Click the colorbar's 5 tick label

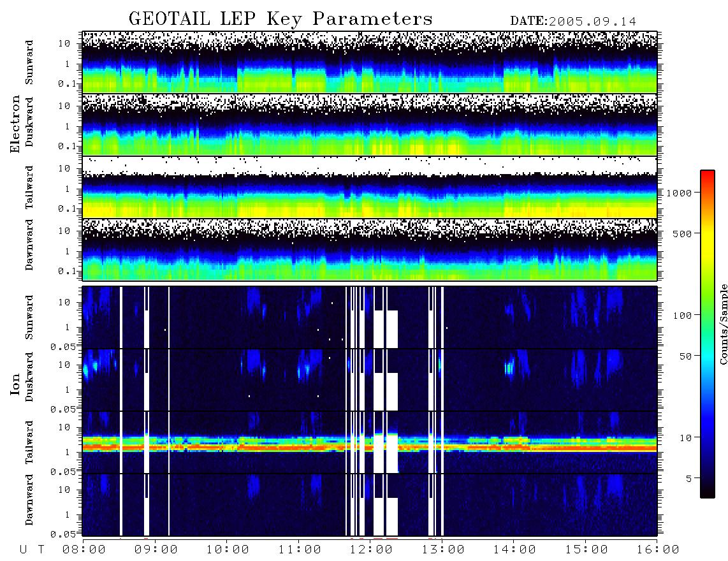pyautogui.click(x=688, y=478)
